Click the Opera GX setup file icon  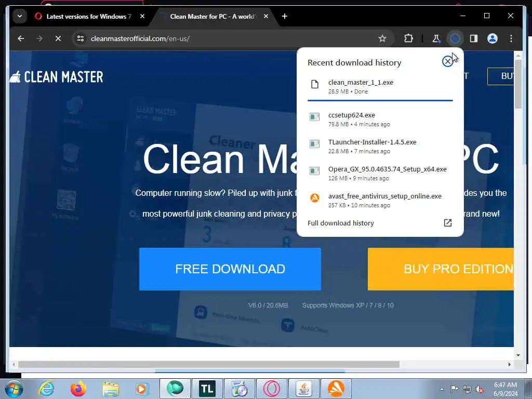(x=314, y=171)
